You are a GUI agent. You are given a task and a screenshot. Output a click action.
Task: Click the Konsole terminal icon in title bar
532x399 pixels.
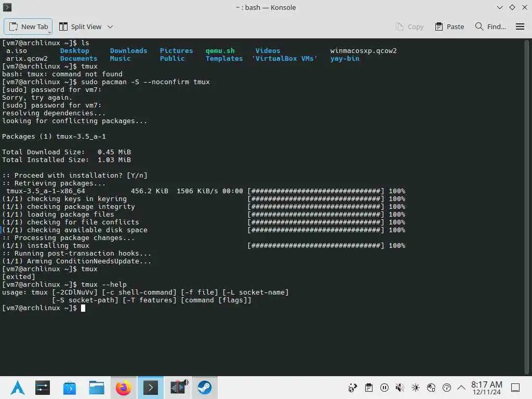[7, 7]
